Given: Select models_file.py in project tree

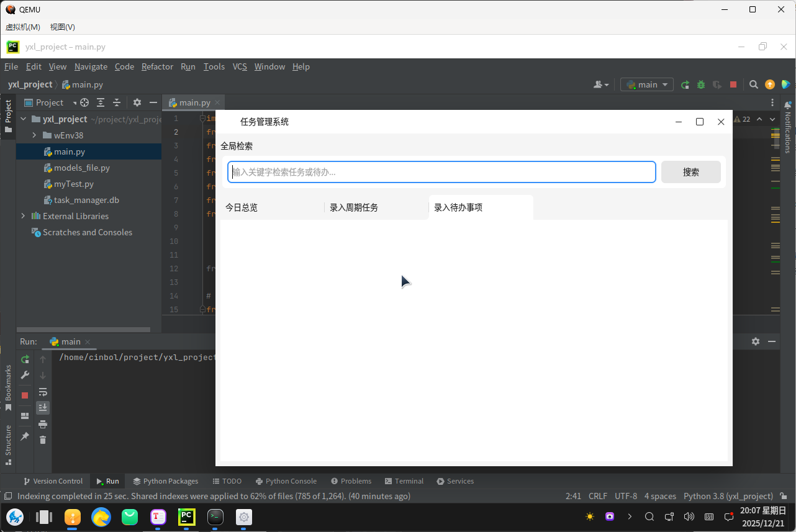Looking at the screenshot, I should pyautogui.click(x=81, y=168).
